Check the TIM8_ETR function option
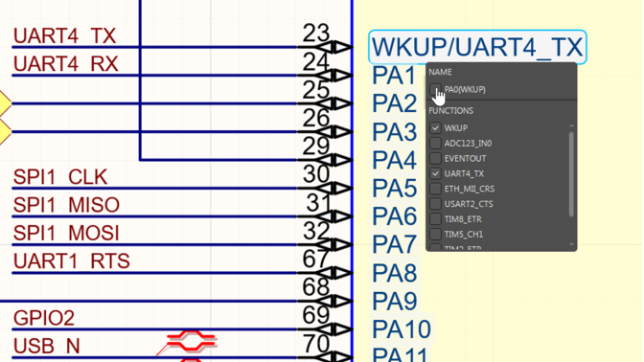The image size is (644, 362). coord(435,219)
